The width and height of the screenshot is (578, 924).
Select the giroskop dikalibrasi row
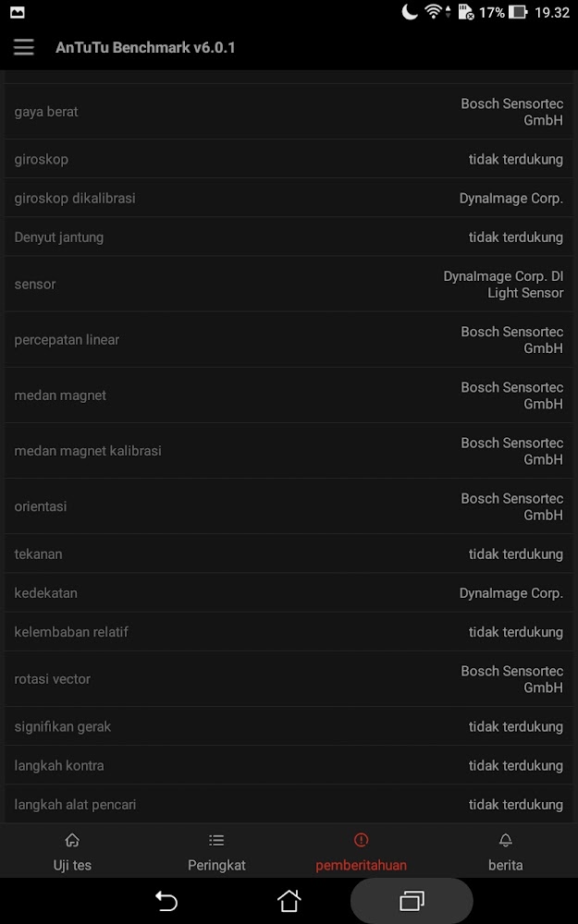tap(289, 198)
